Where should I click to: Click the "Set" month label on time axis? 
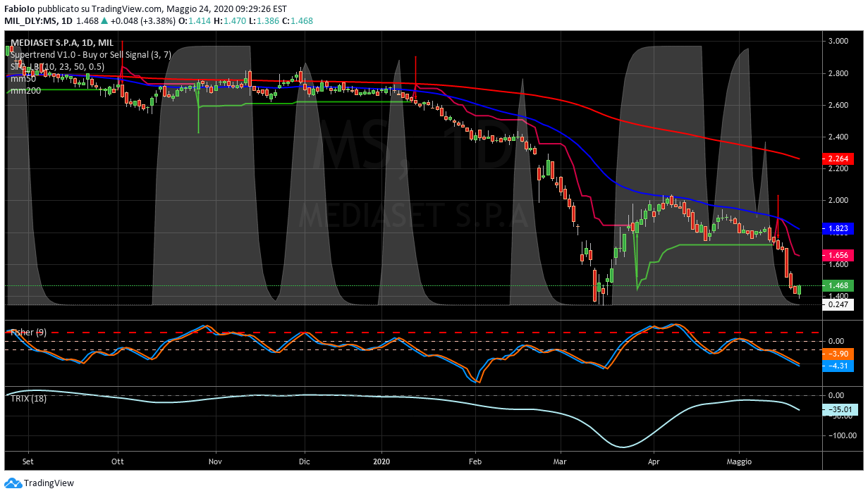click(x=29, y=462)
